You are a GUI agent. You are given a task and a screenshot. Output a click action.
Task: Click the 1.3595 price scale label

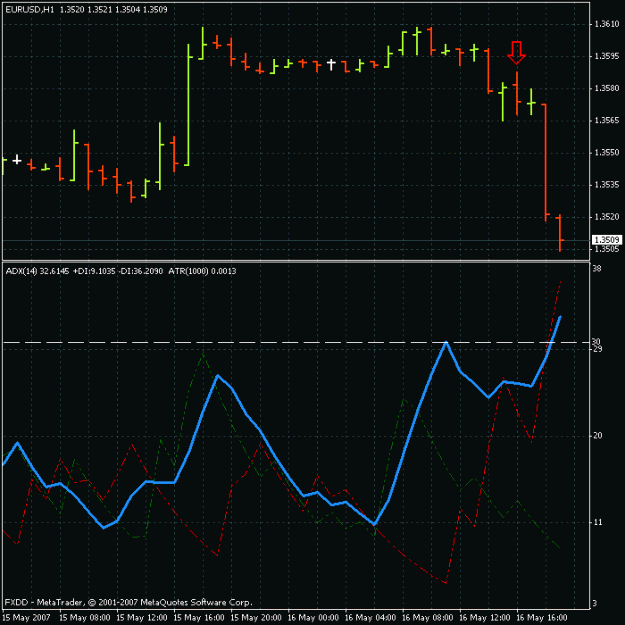pos(607,56)
